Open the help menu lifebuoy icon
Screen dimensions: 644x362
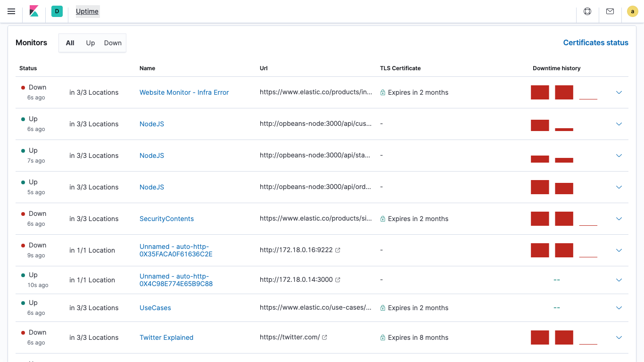click(x=587, y=11)
